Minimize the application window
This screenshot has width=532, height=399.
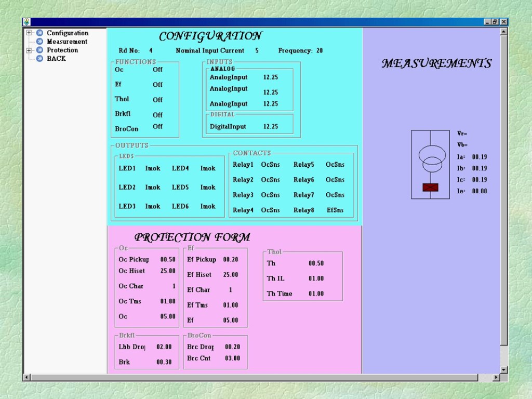(x=487, y=22)
